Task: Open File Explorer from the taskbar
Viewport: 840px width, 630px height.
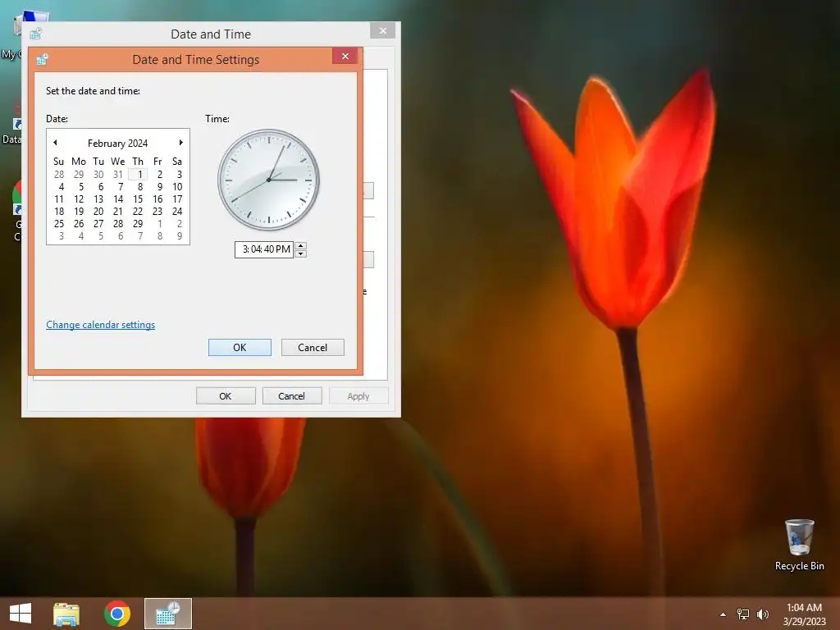Action: pyautogui.click(x=66, y=614)
